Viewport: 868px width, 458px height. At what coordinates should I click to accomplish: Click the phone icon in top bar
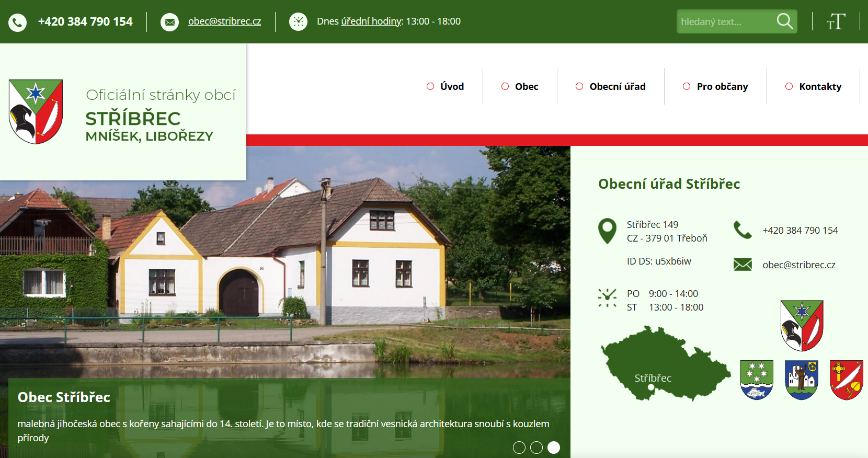[17, 22]
